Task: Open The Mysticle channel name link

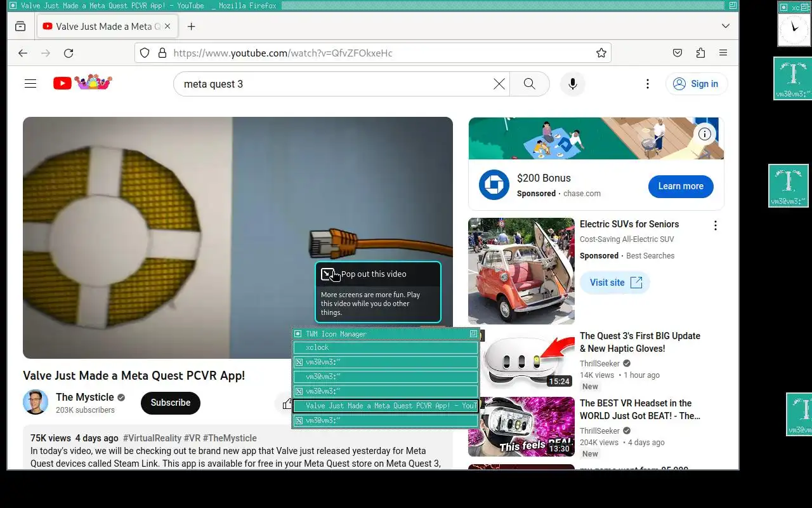Action: 85,397
